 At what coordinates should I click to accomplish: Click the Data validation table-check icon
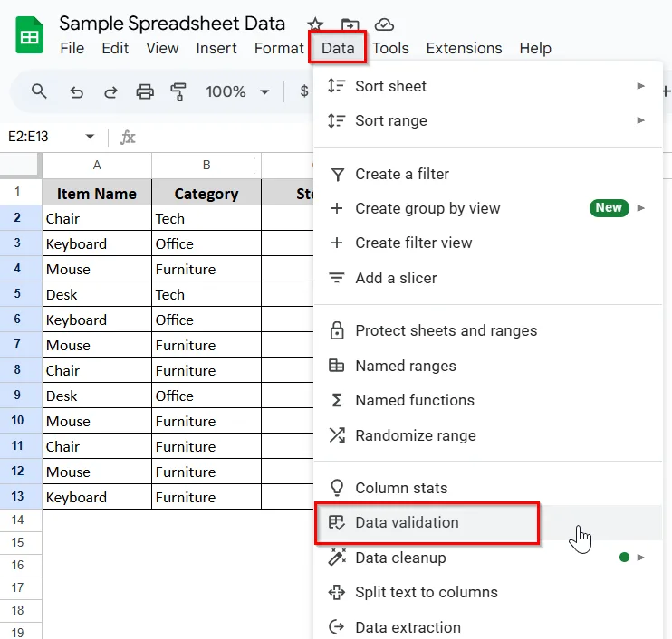tap(336, 522)
